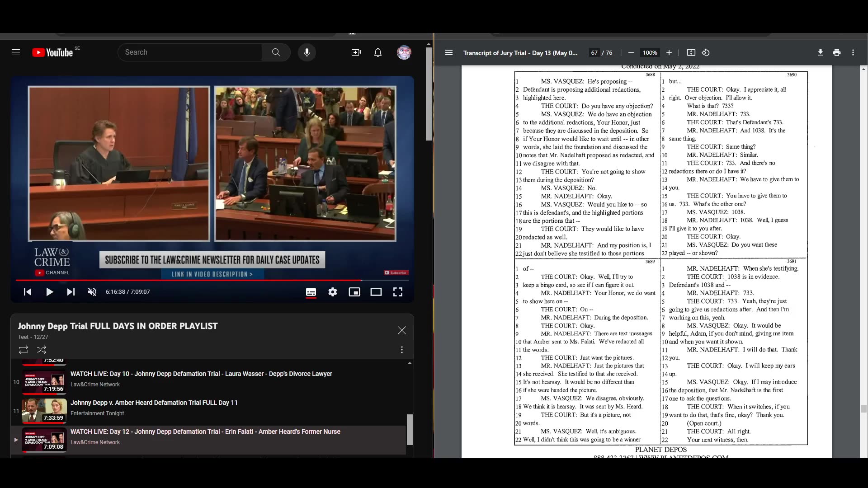Screen dimensions: 868x488
Task: Print the jury trial transcript
Action: (x=836, y=52)
